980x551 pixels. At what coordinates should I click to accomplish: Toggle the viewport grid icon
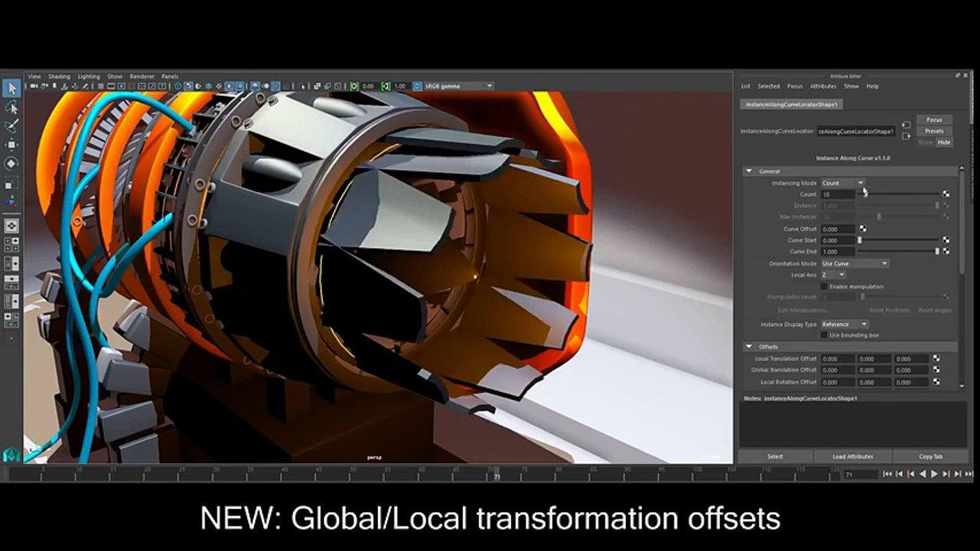100,86
